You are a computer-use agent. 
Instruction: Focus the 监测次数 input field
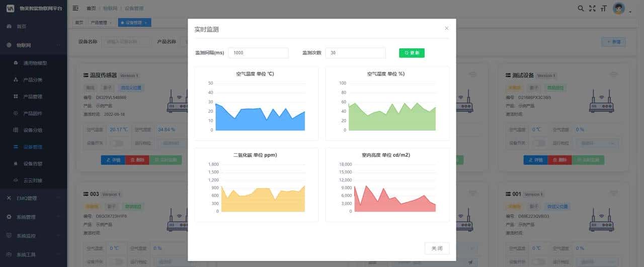(355, 53)
